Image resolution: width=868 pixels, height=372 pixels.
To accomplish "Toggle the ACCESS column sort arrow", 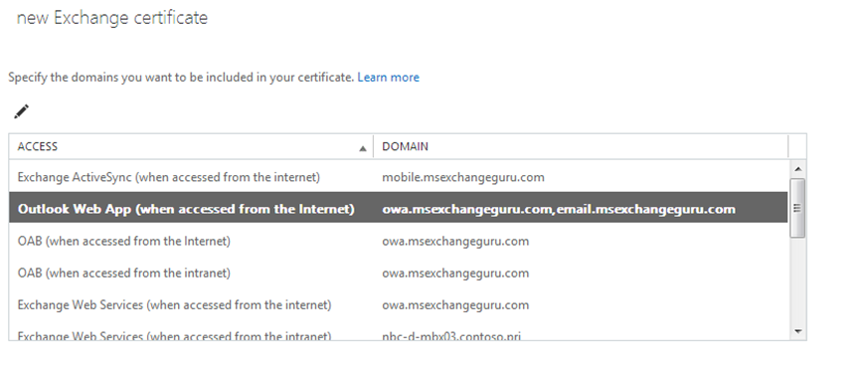I will 363,148.
